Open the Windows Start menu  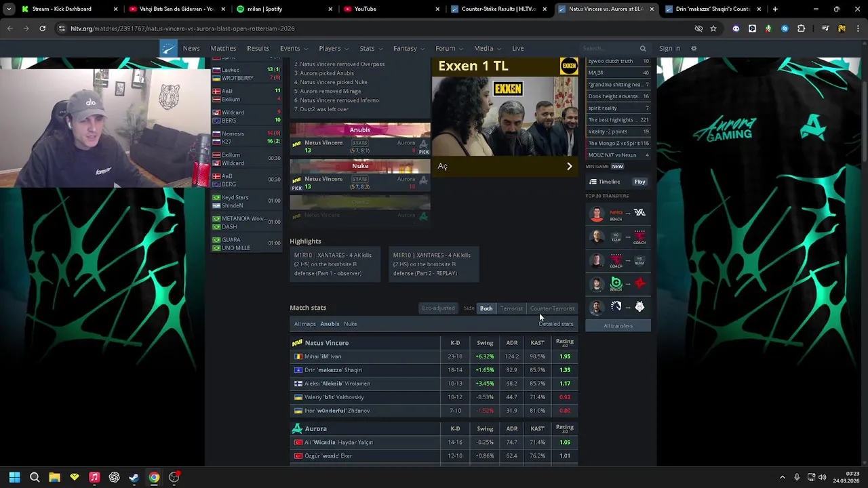(x=14, y=477)
